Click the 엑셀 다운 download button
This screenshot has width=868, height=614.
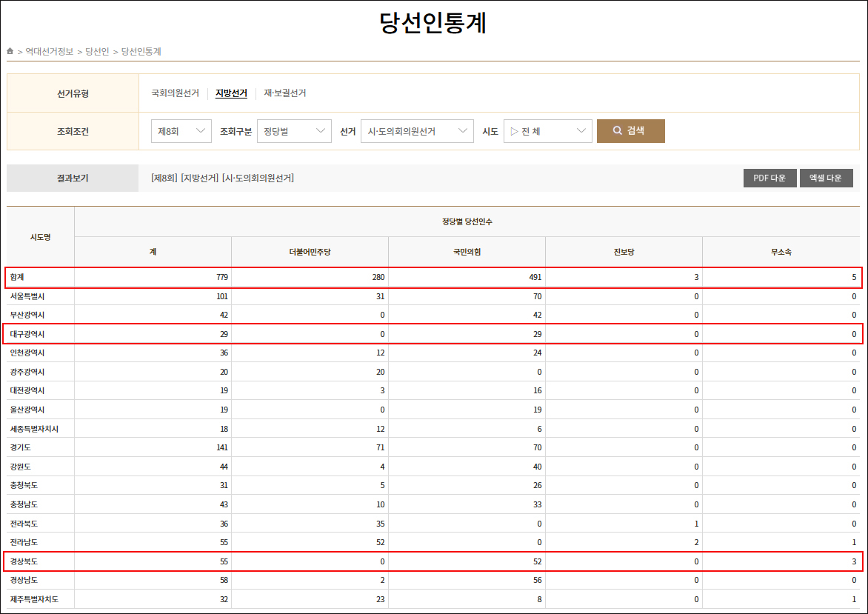coord(826,178)
